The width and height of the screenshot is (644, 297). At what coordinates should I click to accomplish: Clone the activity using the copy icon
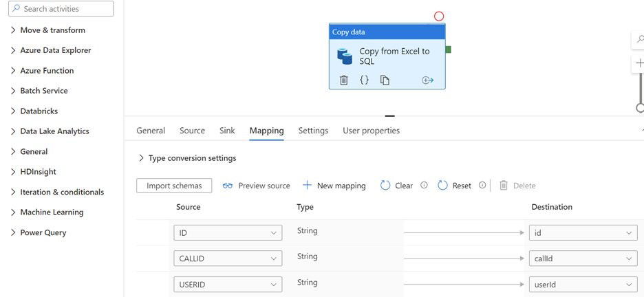385,80
